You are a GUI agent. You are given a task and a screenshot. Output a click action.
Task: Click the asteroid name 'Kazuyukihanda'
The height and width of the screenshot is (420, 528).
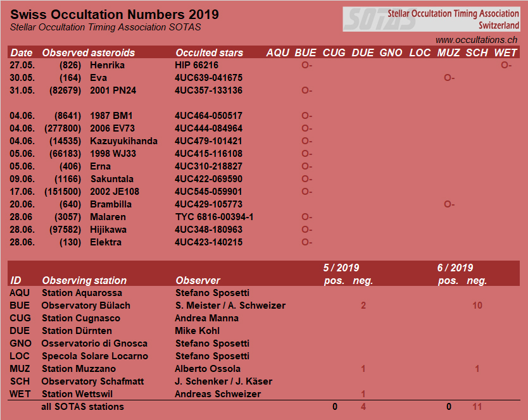[x=123, y=141]
